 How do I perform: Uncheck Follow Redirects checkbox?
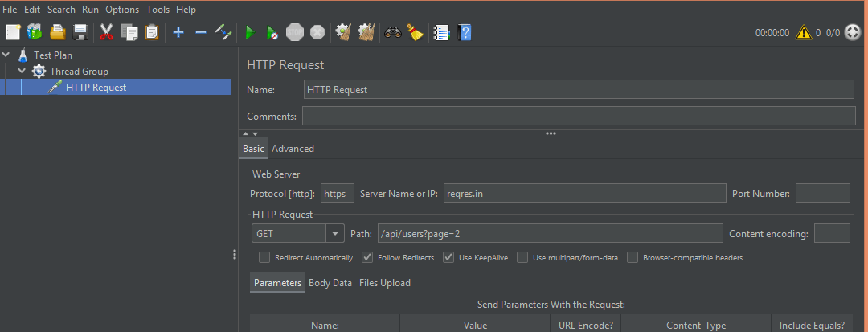pyautogui.click(x=367, y=257)
